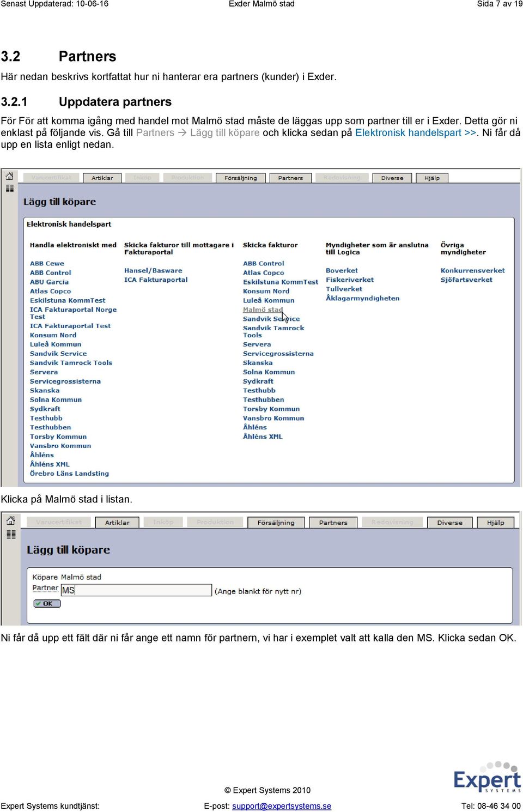Open the ABB Cewe link
523x812 pixels.
coord(47,264)
